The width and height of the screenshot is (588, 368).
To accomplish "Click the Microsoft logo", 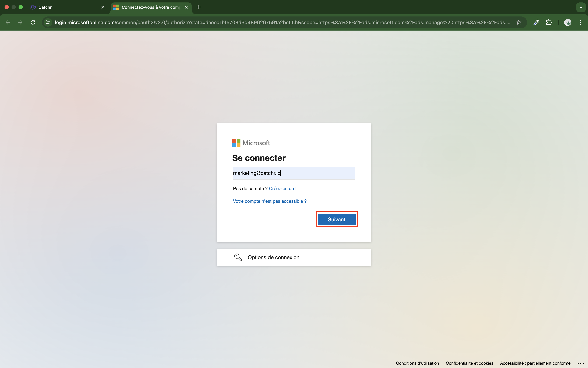I will [x=251, y=143].
